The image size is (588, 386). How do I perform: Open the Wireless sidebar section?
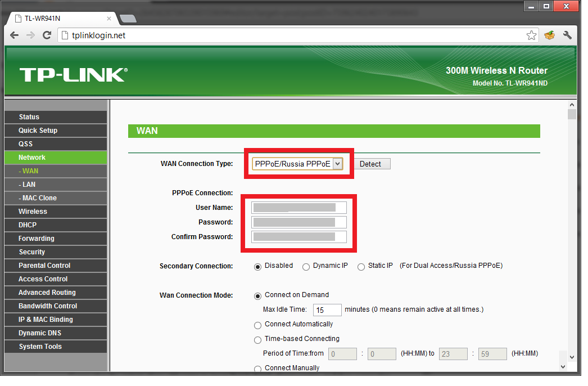coord(56,212)
